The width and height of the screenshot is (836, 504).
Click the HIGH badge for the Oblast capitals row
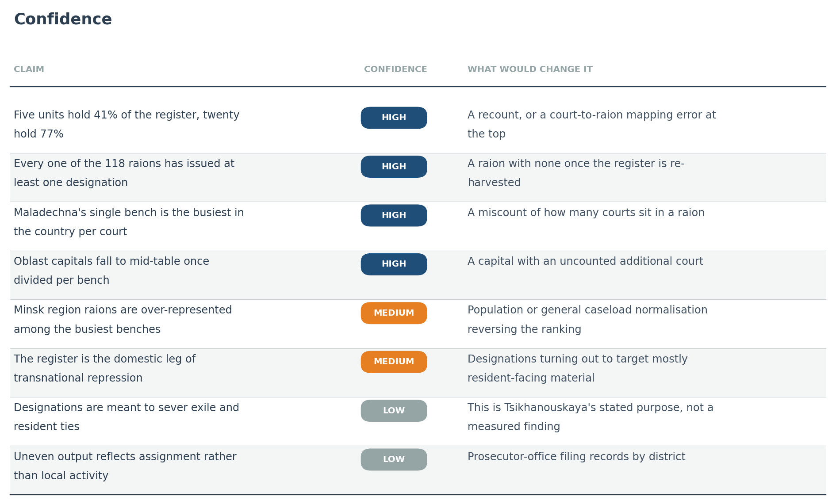(x=394, y=264)
